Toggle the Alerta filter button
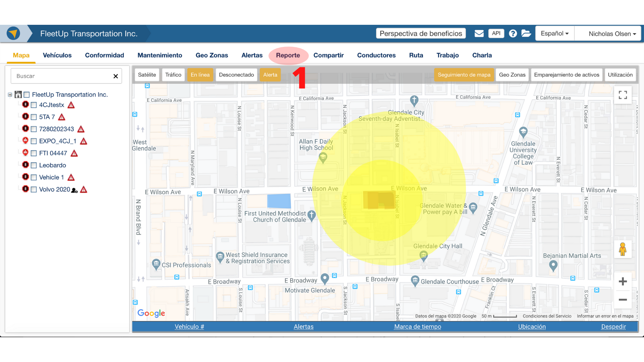The height and width of the screenshot is (362, 644). (270, 75)
